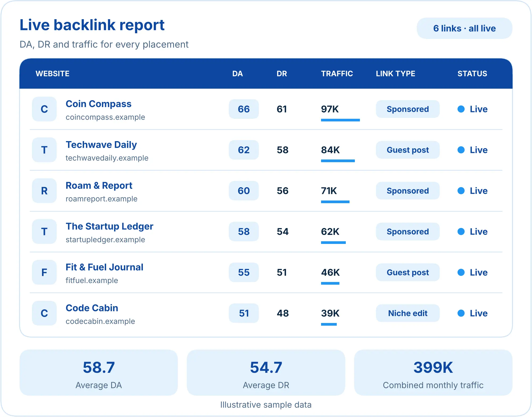Click the Coin Compass letter C avatar

[44, 109]
